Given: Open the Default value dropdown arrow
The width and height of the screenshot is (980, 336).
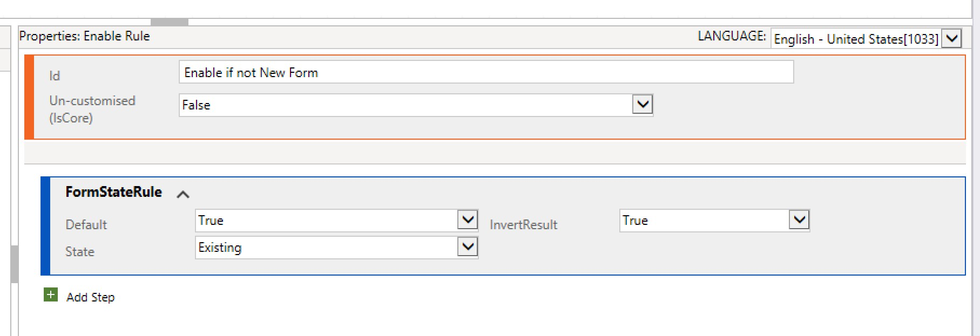Looking at the screenshot, I should (468, 220).
